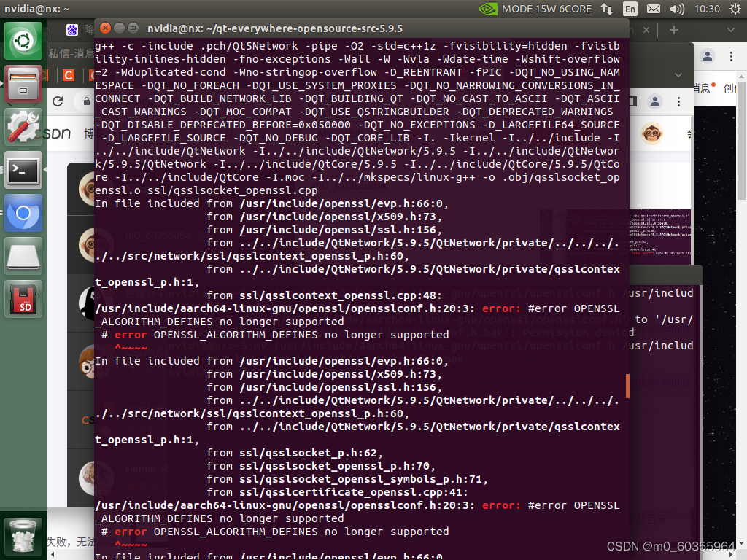Select the Baidu favicon tab in rear Chromium
The width and height of the screenshot is (747, 560).
(x=72, y=30)
